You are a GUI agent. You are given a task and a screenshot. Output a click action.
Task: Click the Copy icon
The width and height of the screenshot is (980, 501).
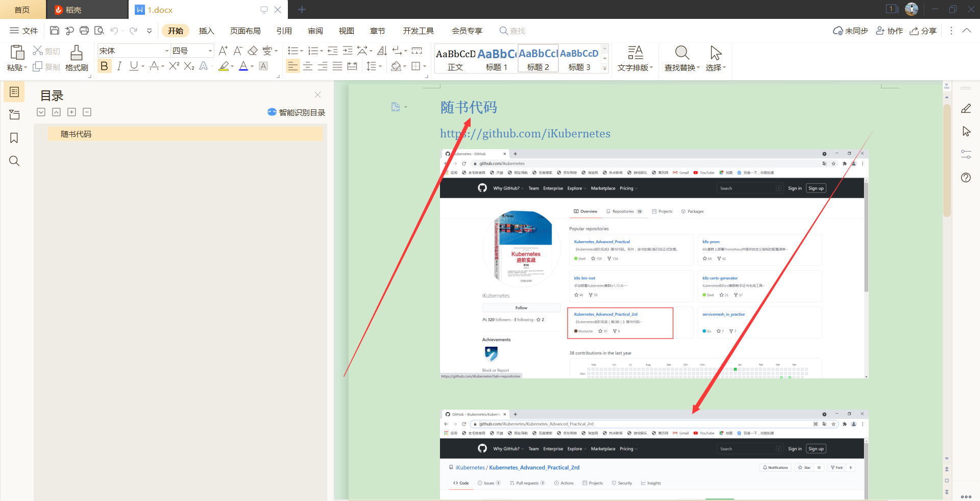37,67
